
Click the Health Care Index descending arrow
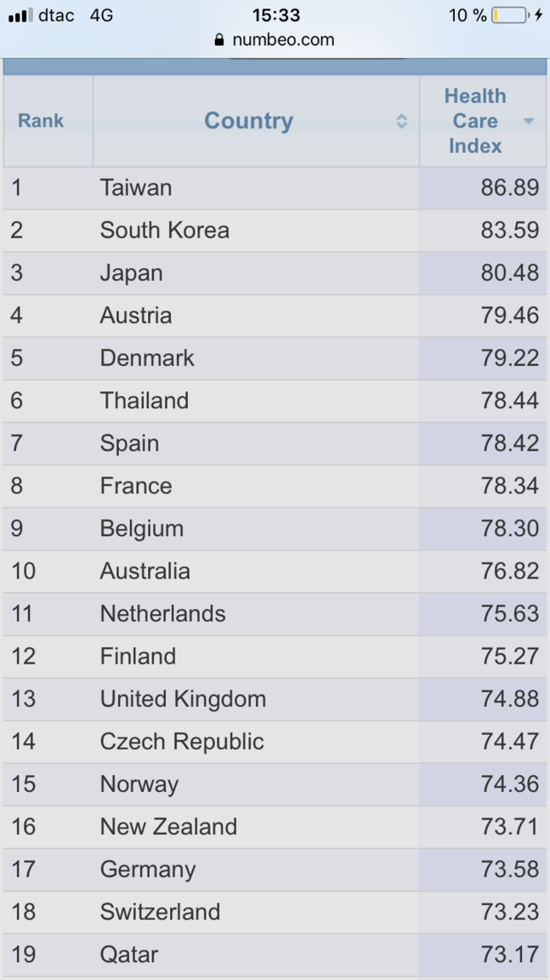click(528, 122)
